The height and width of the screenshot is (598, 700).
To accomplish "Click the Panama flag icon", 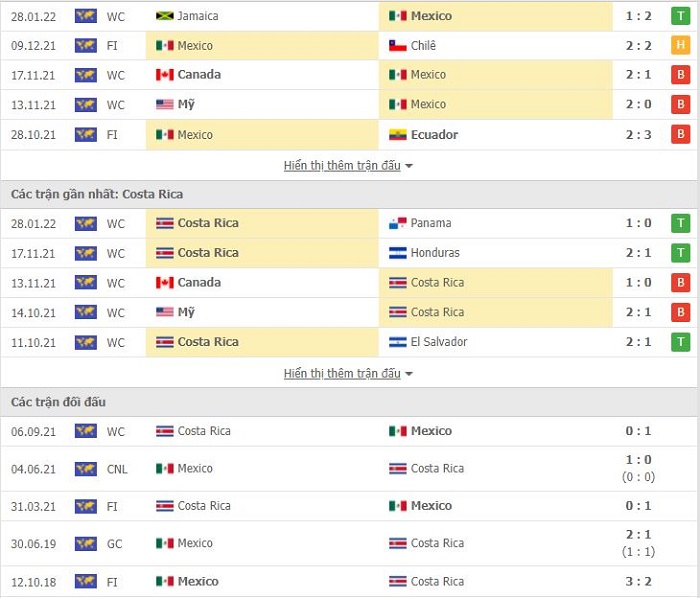I will [x=397, y=223].
